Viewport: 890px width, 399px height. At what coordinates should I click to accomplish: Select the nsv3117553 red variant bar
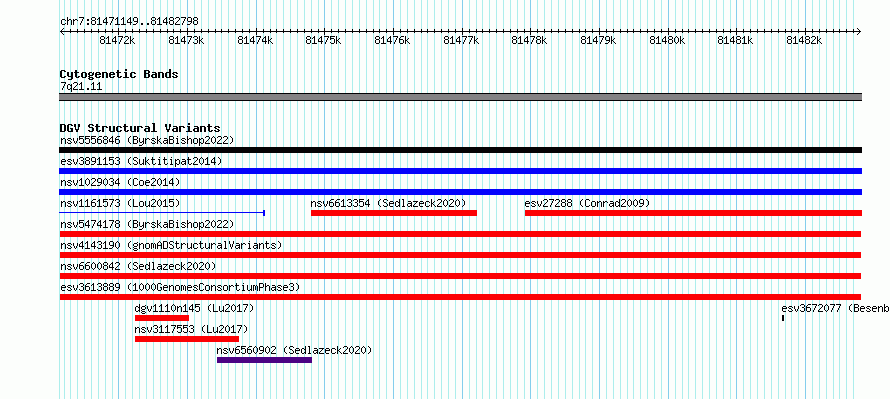[187, 339]
